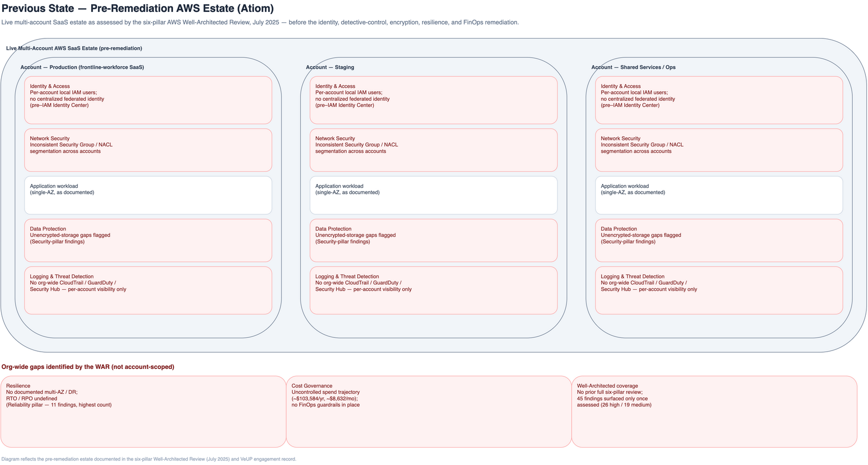868x465 pixels.
Task: Select the 'Previous State — Pre-Remediation AWS Estate' title
Action: pyautogui.click(x=138, y=9)
